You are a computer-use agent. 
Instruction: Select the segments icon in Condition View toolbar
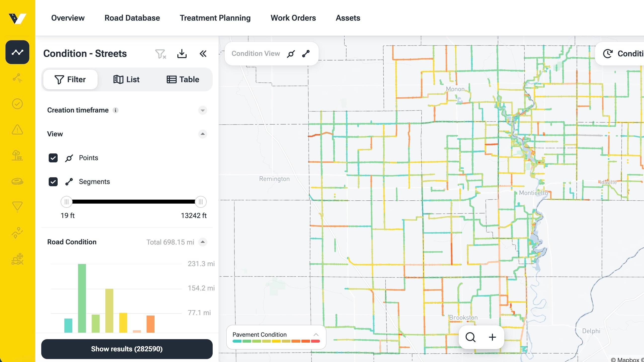306,53
